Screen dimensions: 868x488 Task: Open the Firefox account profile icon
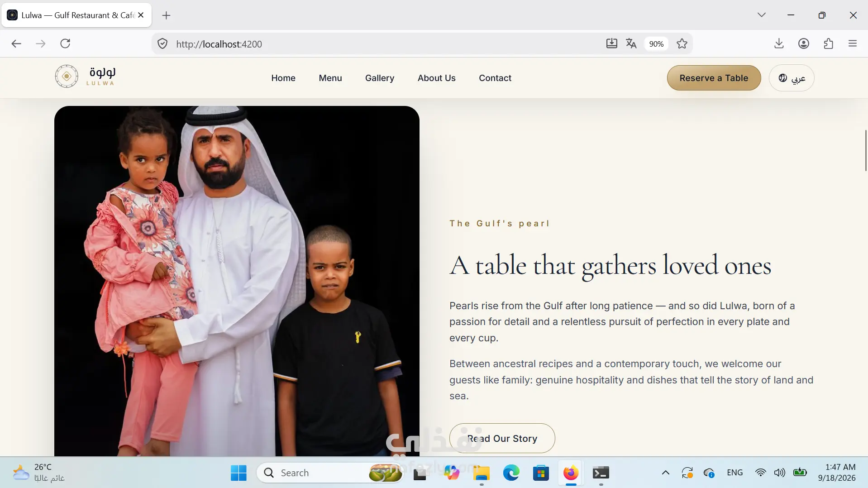click(804, 43)
